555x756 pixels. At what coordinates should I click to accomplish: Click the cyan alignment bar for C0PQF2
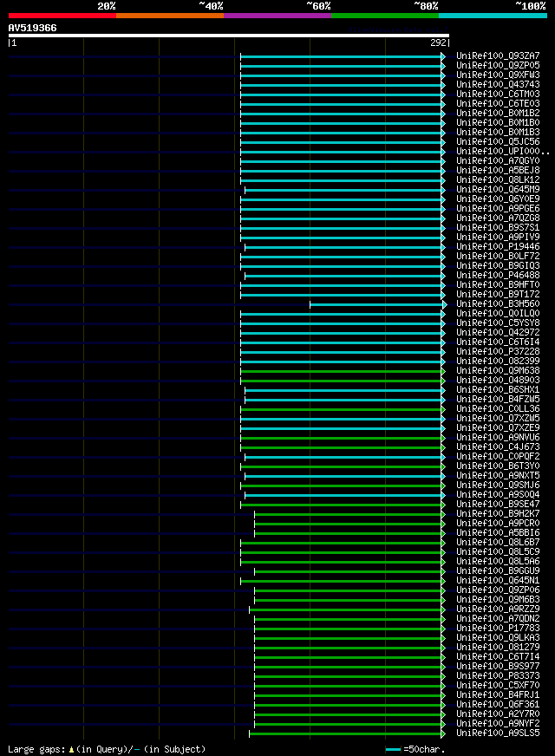(x=345, y=457)
